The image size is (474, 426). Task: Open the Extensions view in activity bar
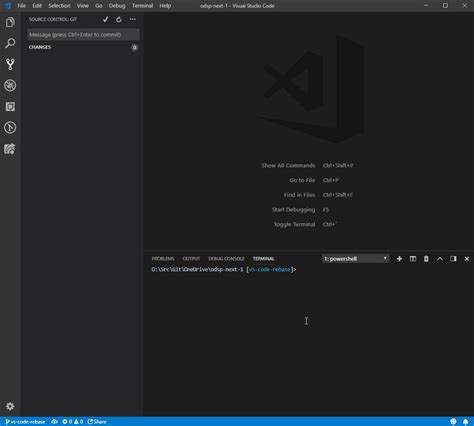(x=10, y=107)
